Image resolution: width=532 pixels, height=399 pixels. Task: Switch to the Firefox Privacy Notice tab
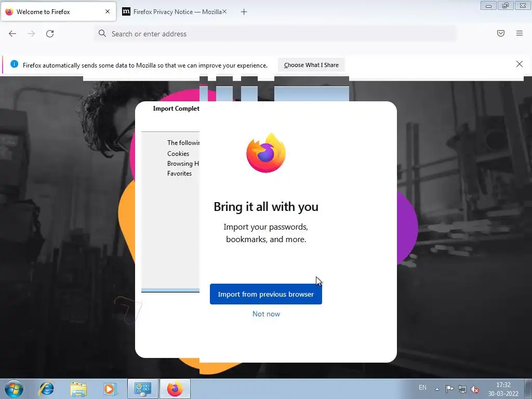point(173,11)
